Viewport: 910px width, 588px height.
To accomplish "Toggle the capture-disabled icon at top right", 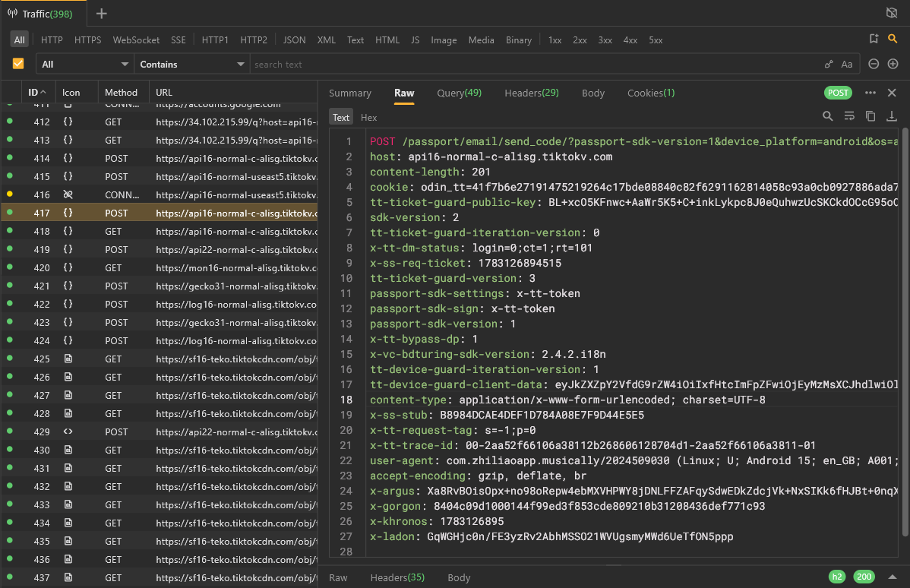I will pos(892,13).
